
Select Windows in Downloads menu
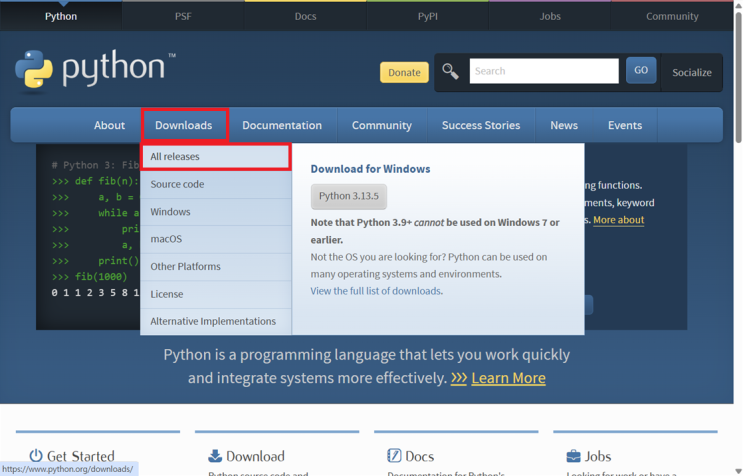point(216,212)
